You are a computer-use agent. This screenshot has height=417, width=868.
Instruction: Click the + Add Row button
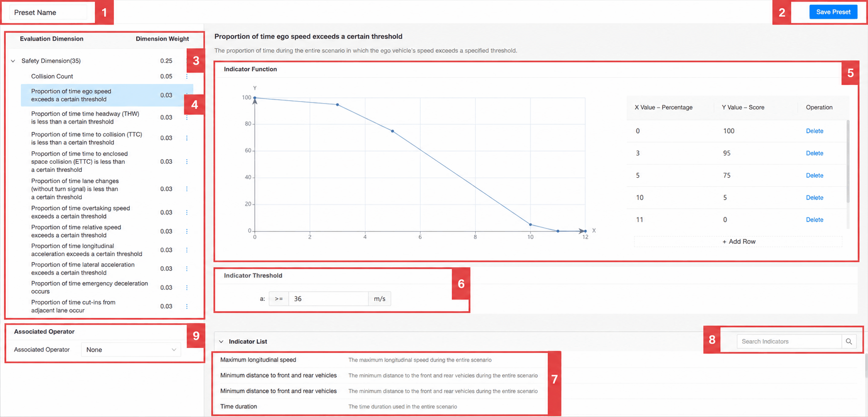[x=739, y=241]
